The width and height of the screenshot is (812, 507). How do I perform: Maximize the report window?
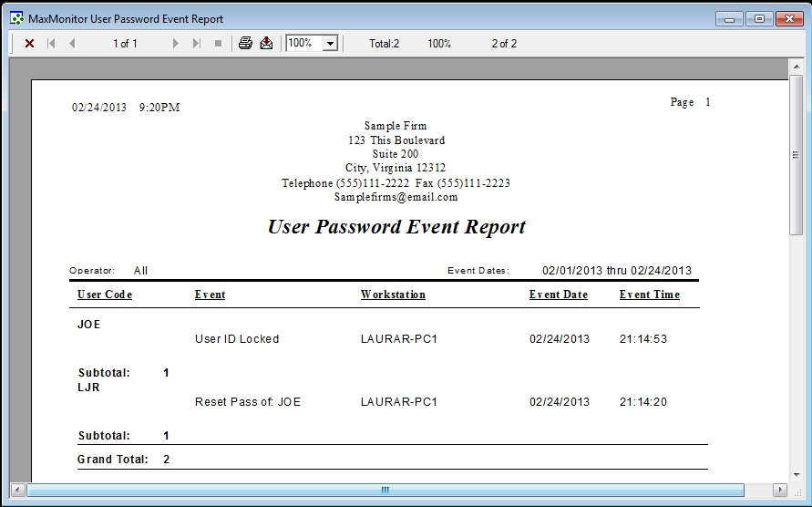tap(758, 18)
